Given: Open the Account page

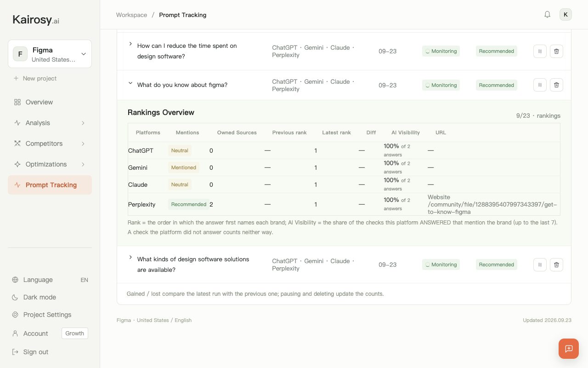Looking at the screenshot, I should coord(30,333).
